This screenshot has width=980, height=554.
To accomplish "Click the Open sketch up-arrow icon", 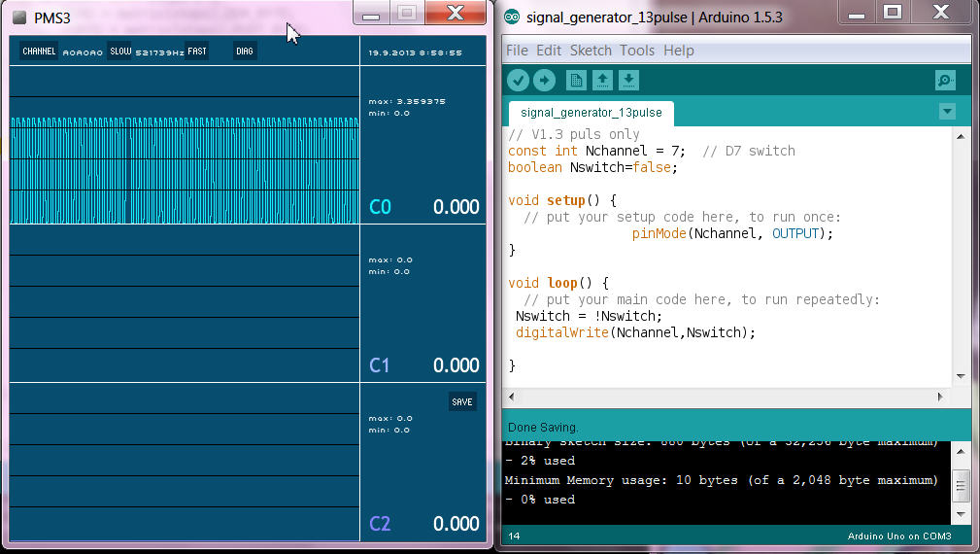I will click(x=602, y=81).
